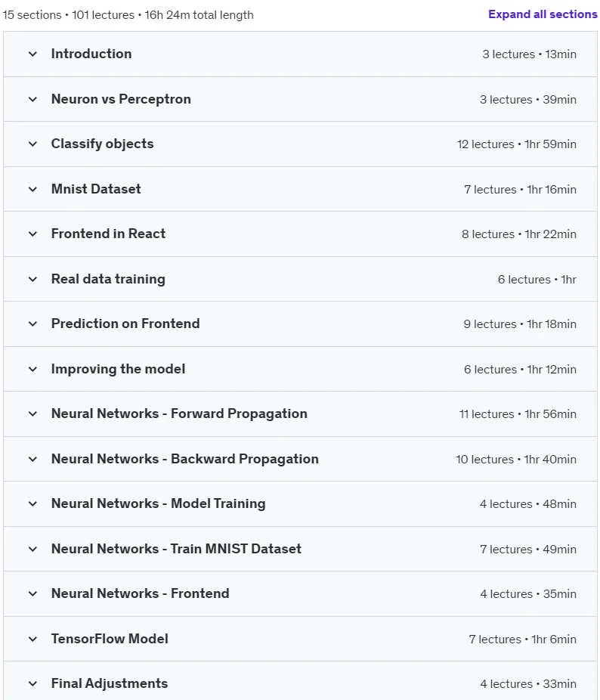The image size is (600, 700).
Task: Select the Classify objects section title
Action: (102, 144)
